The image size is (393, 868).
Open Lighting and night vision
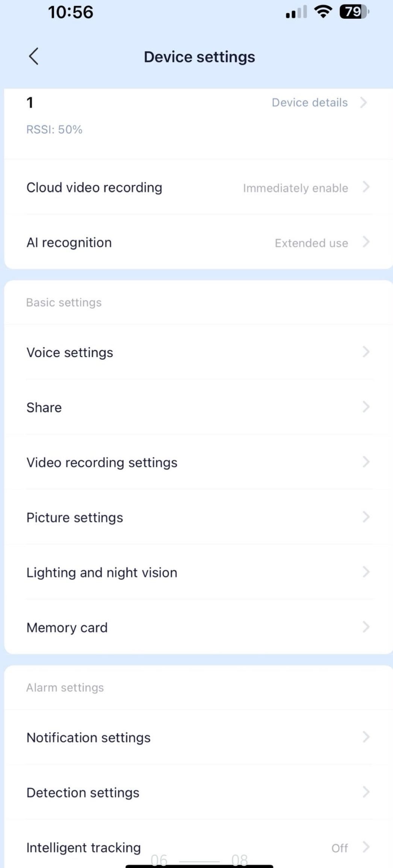coord(198,572)
